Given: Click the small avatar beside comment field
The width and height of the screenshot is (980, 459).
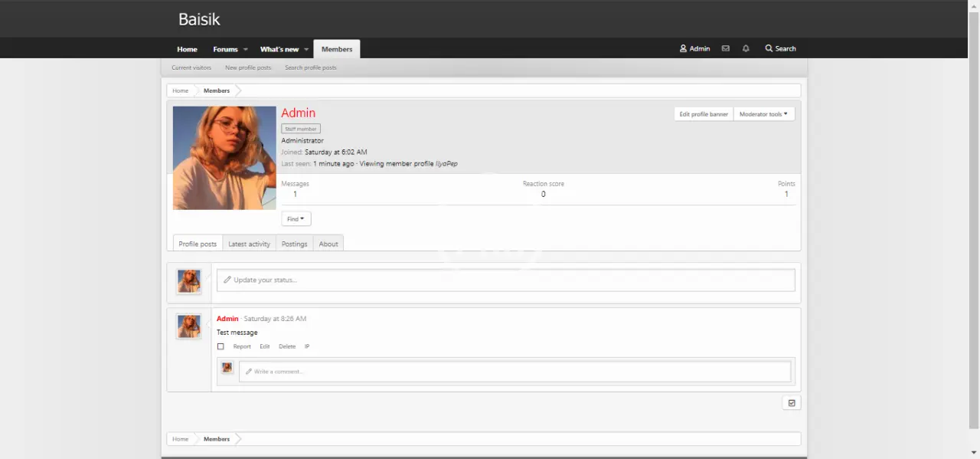Looking at the screenshot, I should click(x=227, y=368).
